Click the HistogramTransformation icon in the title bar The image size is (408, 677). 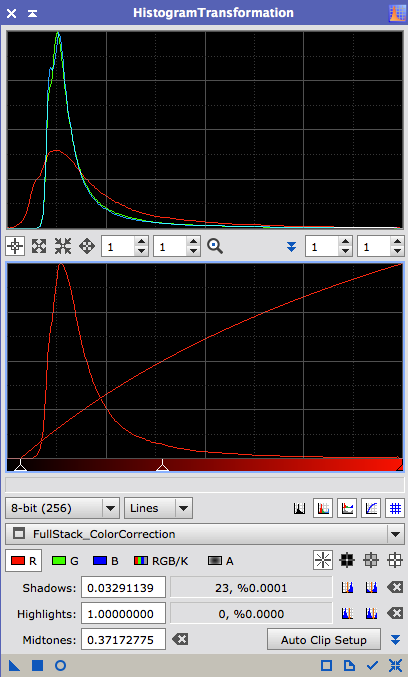[397, 13]
